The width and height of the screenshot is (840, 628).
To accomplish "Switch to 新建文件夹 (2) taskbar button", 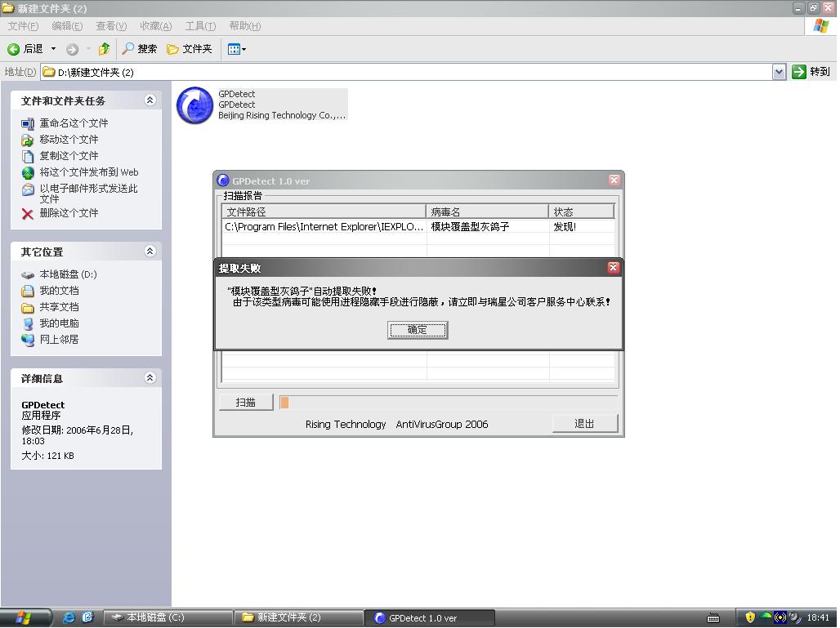I will pos(298,618).
